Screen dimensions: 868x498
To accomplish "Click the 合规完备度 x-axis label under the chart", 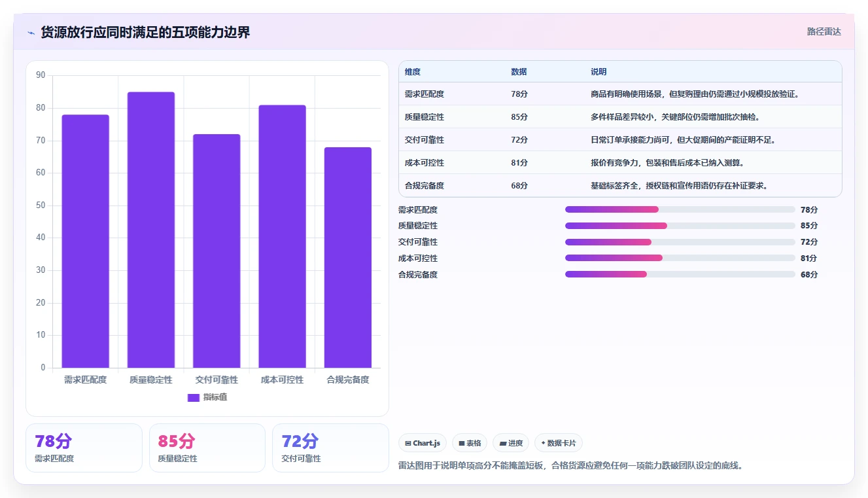I will 348,380.
